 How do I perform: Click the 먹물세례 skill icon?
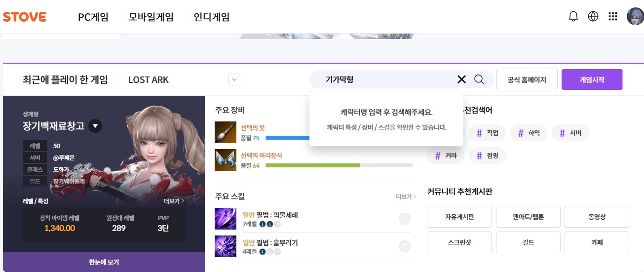226,219
